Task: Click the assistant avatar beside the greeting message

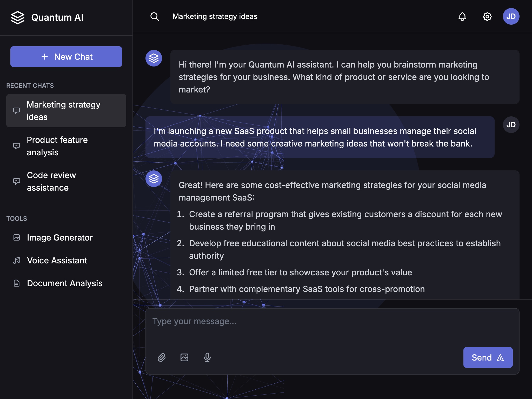Action: click(x=154, y=58)
